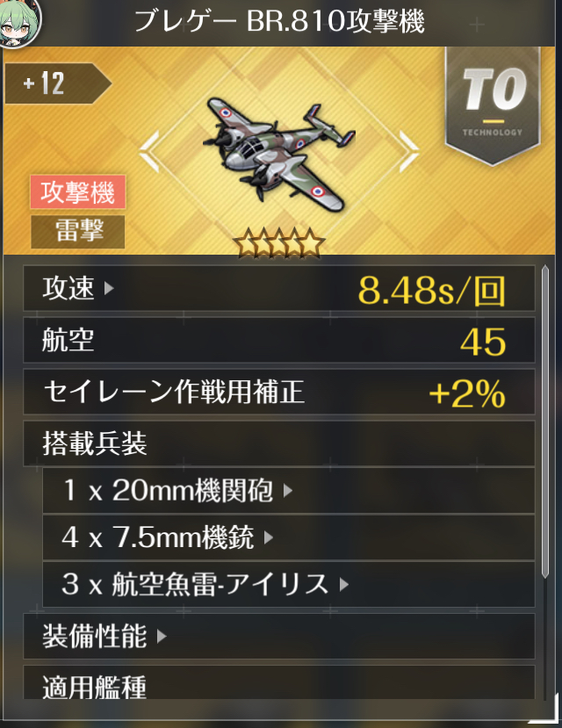The image size is (562, 728).
Task: Click the セイレーン作戦用補正 bonus row
Action: [279, 392]
